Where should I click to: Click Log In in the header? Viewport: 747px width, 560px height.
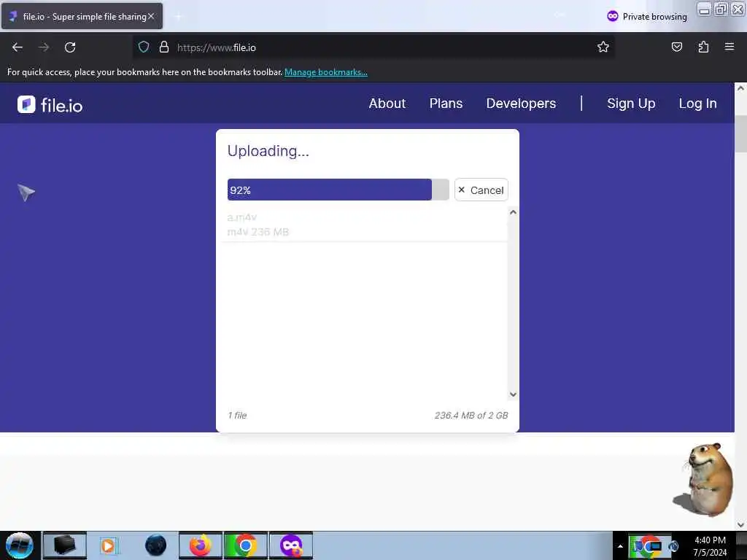(x=697, y=104)
